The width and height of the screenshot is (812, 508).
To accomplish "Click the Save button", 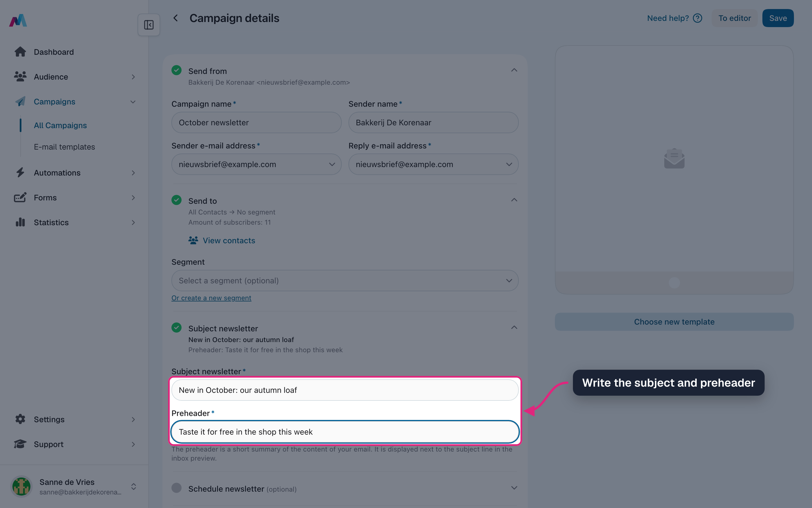I will tap(778, 18).
